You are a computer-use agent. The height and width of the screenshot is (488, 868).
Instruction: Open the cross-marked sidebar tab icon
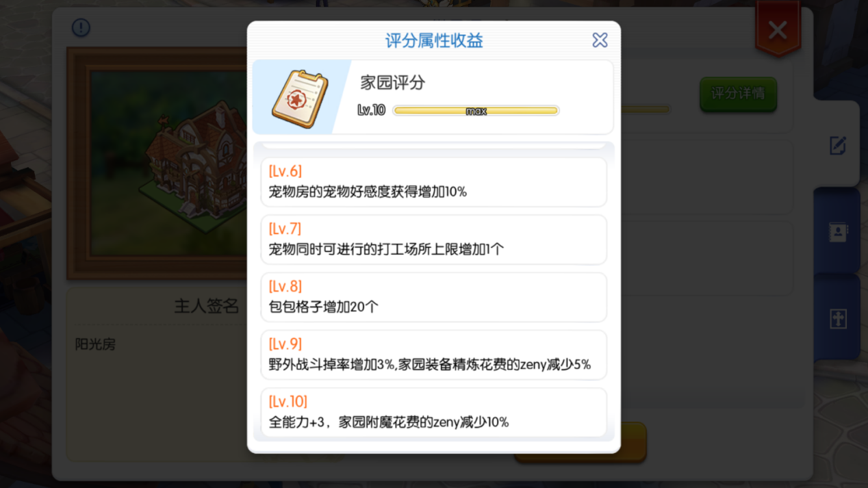point(838,319)
